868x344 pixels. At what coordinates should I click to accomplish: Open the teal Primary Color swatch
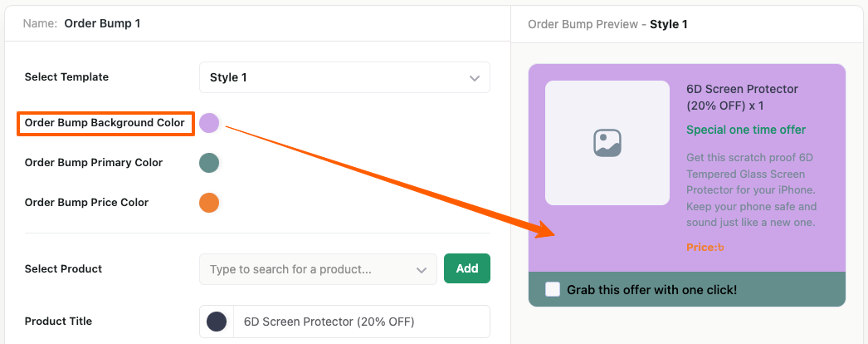(209, 163)
